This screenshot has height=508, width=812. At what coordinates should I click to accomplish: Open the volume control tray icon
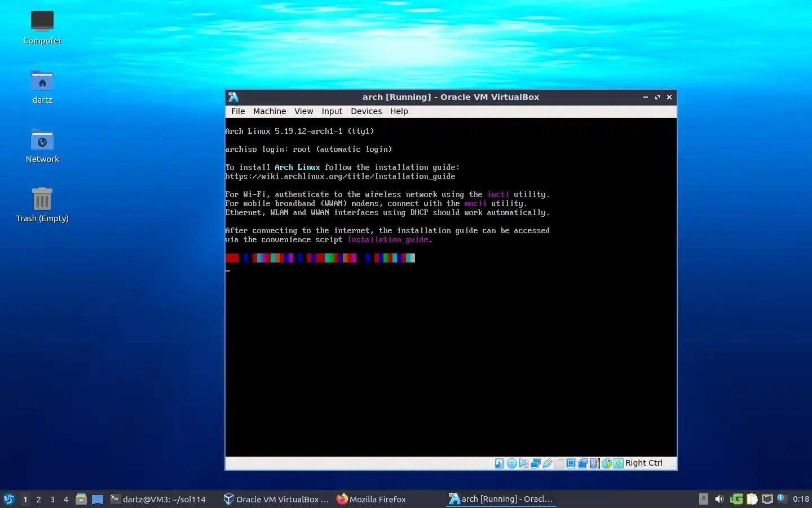(x=719, y=499)
